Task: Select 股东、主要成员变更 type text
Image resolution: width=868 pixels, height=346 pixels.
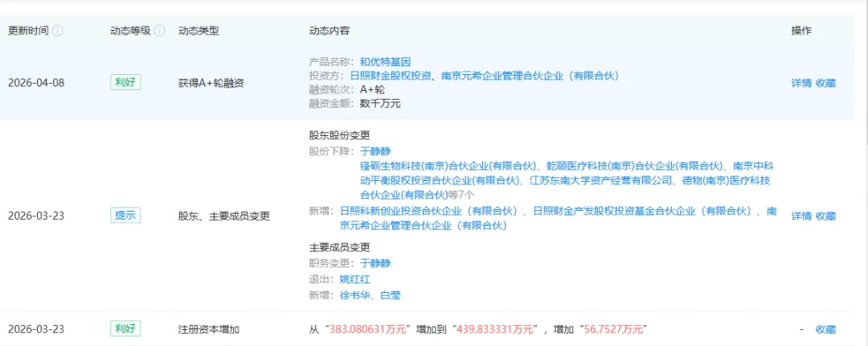Action: (x=224, y=216)
